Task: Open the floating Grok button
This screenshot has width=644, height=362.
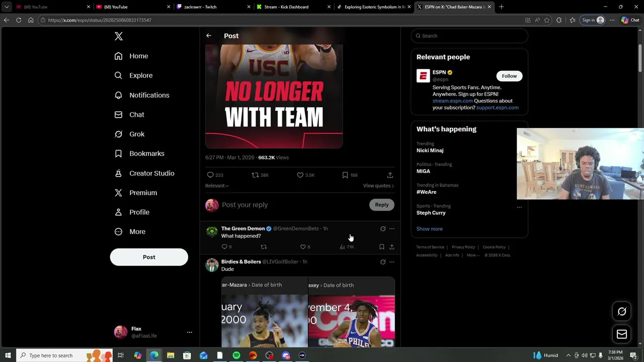Action: pos(622,311)
